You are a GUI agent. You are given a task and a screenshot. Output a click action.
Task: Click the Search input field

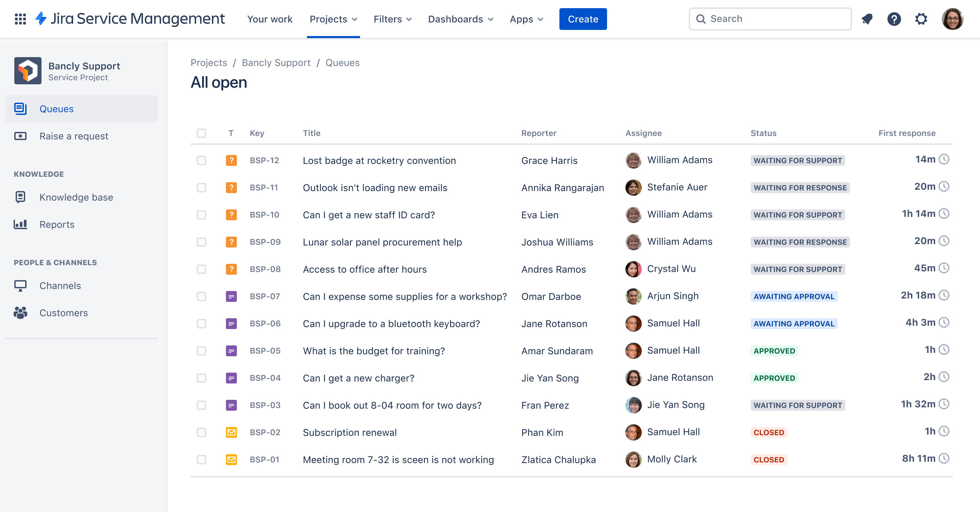coord(769,18)
